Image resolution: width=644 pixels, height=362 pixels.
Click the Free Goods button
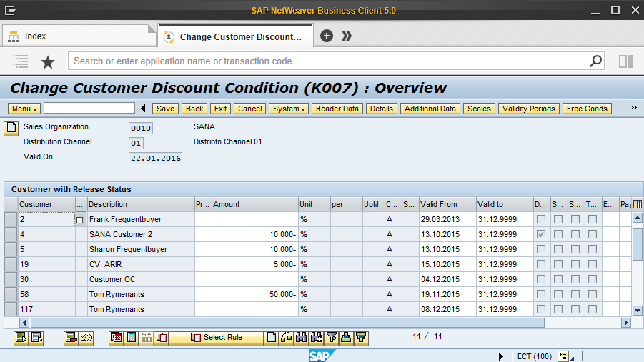587,109
